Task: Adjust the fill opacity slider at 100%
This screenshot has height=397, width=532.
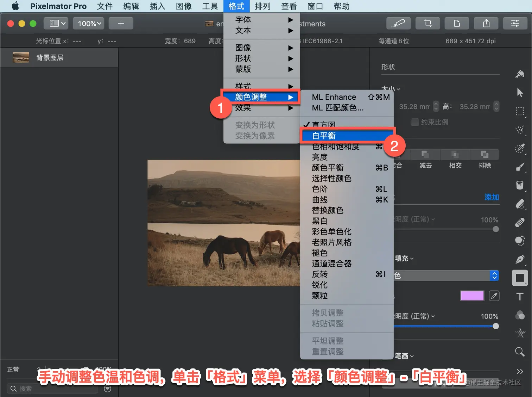Action: click(x=496, y=326)
